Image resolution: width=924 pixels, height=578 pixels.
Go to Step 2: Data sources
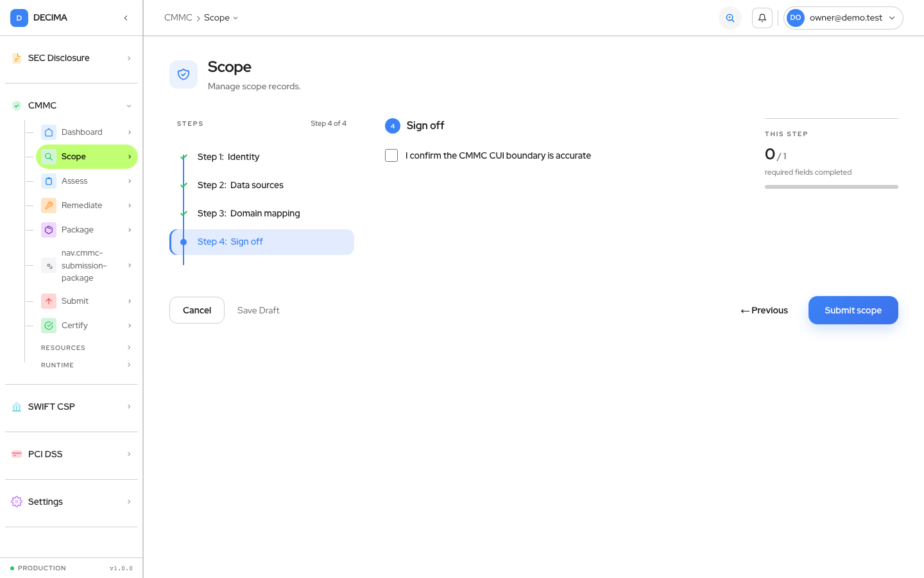coord(262,186)
